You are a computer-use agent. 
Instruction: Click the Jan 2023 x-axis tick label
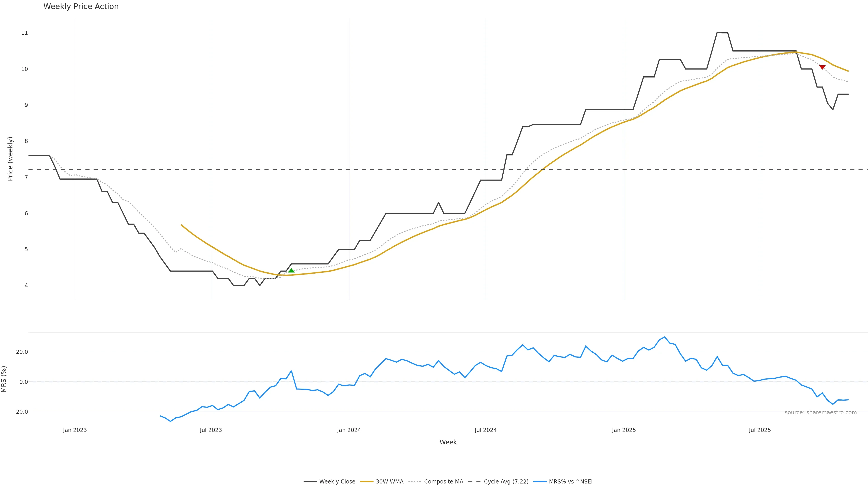[75, 430]
